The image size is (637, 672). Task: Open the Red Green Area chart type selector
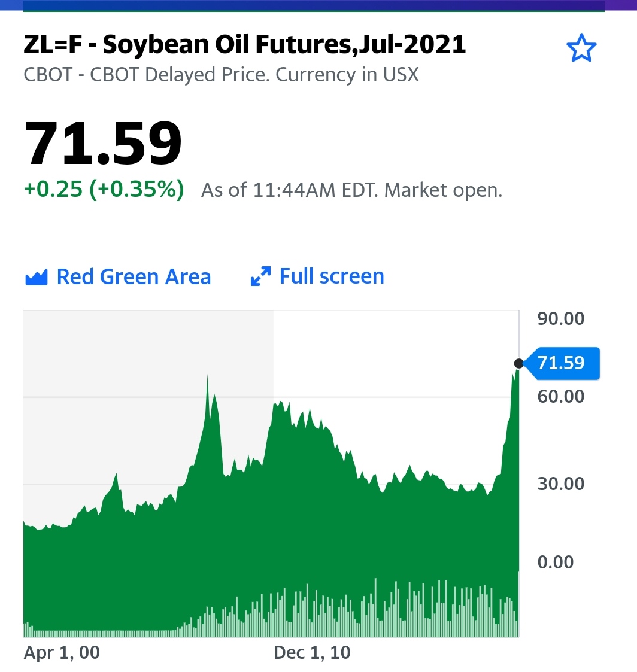(x=119, y=277)
